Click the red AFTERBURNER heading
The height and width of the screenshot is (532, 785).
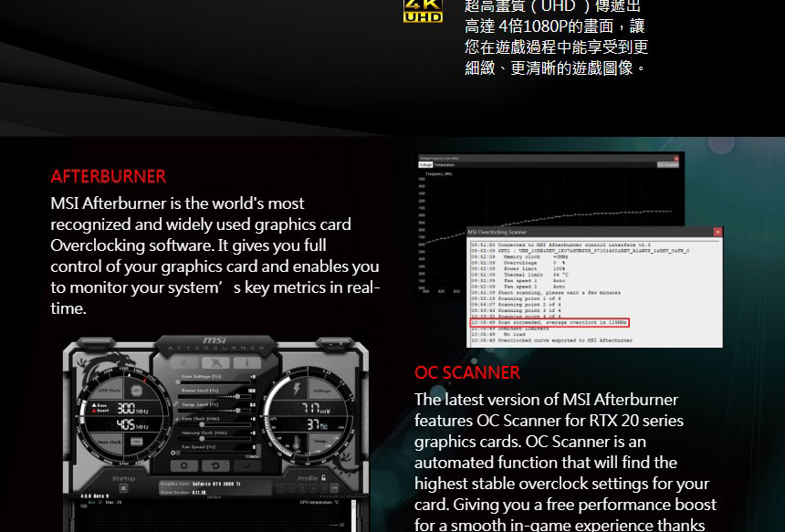click(108, 176)
